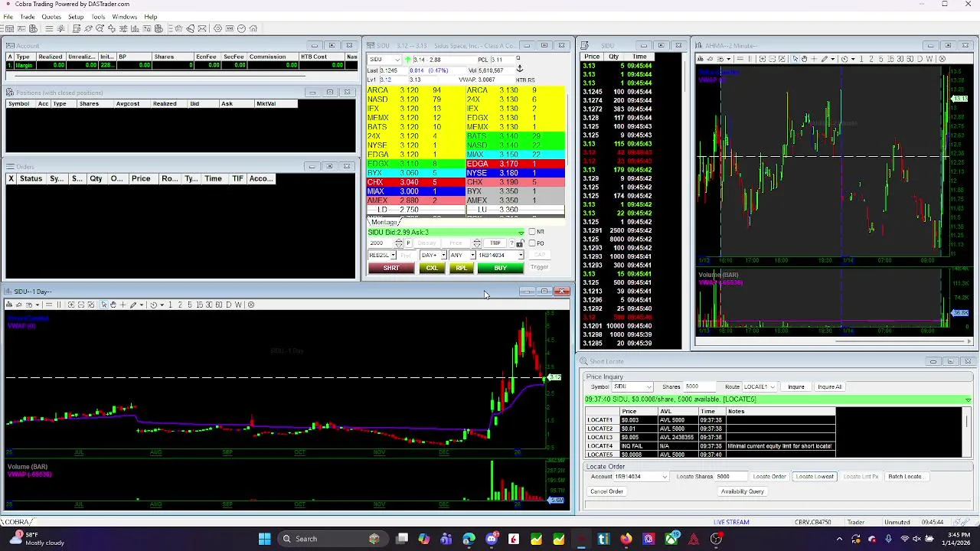Switch SIDU chart to 15-minute timeframe

click(x=200, y=305)
